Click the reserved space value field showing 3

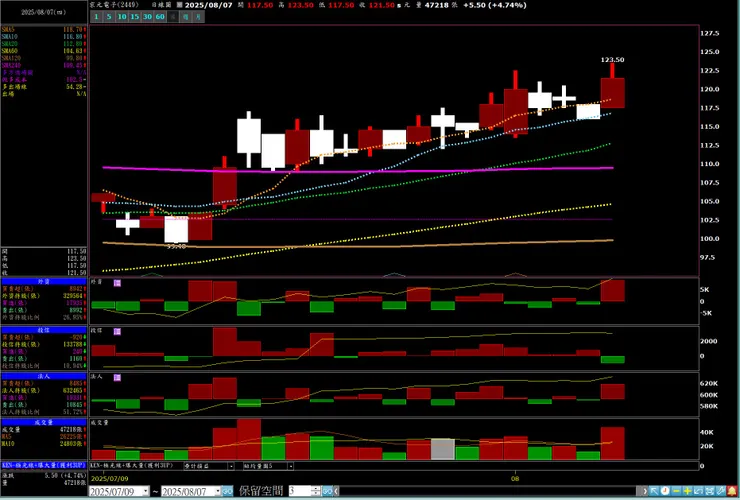(300, 492)
